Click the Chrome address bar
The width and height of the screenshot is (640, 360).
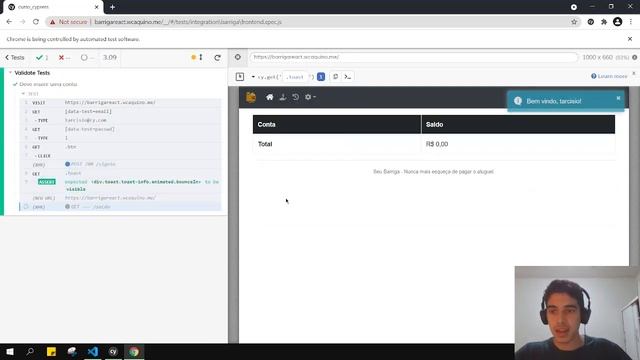[310, 22]
